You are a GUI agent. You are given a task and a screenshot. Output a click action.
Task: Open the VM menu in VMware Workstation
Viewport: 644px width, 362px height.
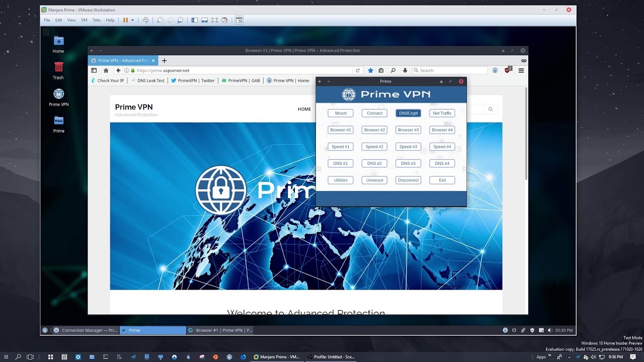tap(84, 20)
